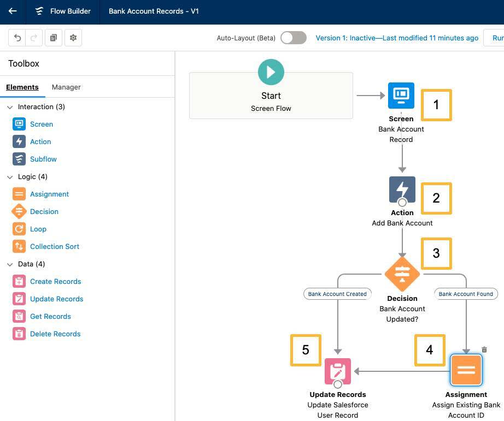The width and height of the screenshot is (504, 421).
Task: Click the Collection Sort element icon
Action: 19,246
